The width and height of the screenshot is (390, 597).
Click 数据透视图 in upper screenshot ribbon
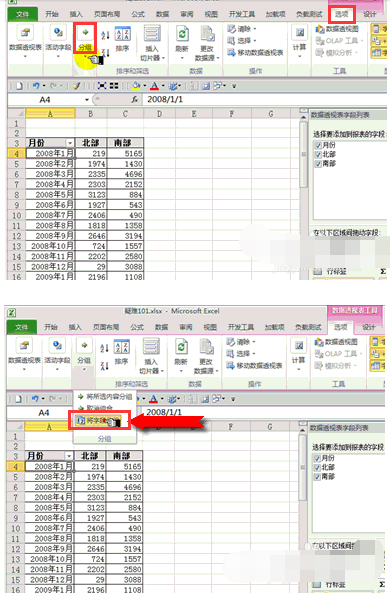[337, 29]
